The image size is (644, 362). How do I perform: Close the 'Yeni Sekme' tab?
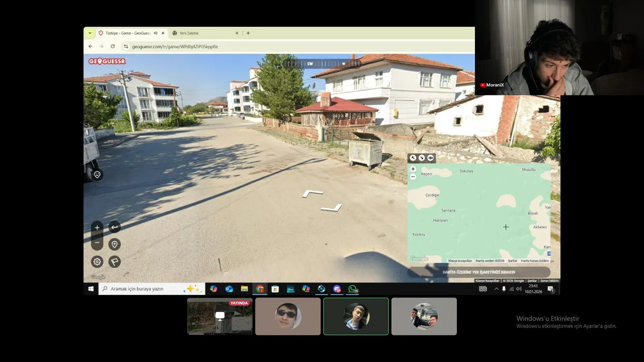(x=237, y=33)
